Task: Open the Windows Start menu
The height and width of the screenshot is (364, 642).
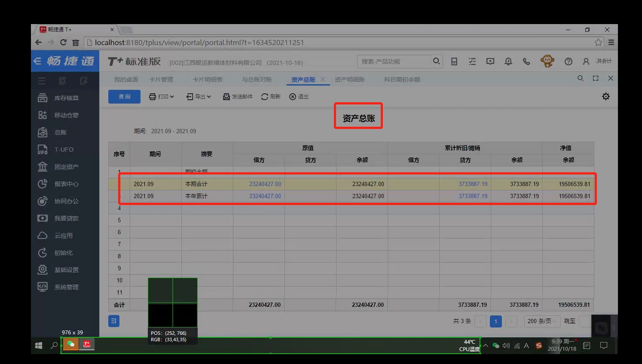Action: [x=39, y=346]
